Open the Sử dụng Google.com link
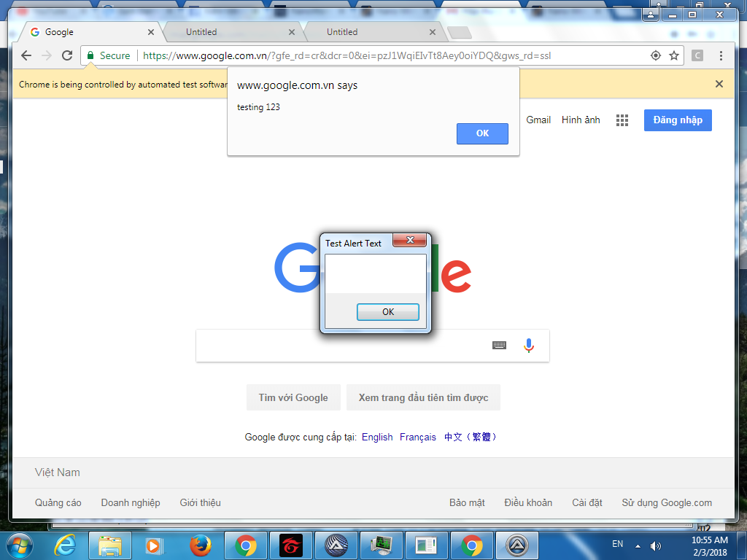The image size is (747, 560). [667, 503]
